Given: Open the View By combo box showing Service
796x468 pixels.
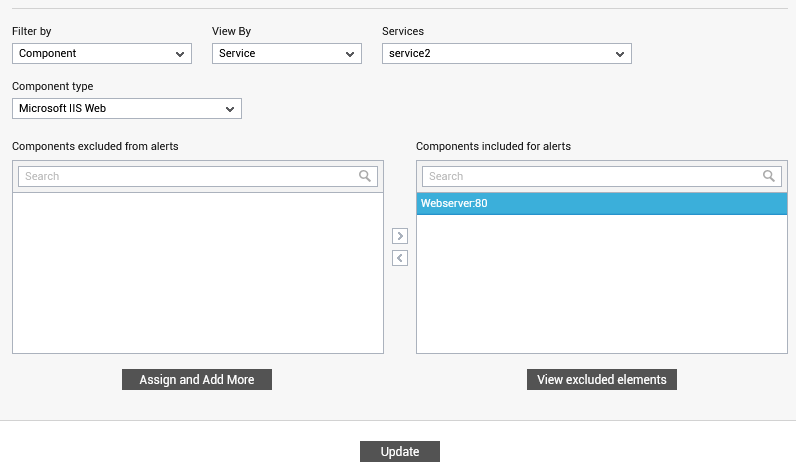Looking at the screenshot, I should (286, 53).
